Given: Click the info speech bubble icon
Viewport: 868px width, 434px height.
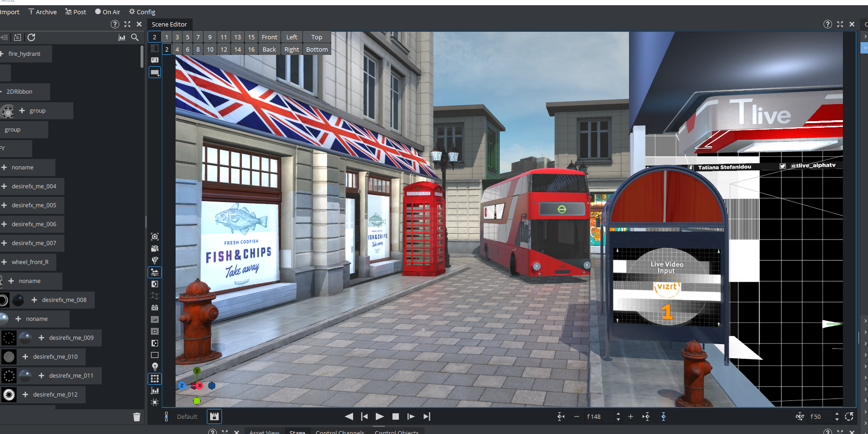Looking at the screenshot, I should coord(155,60).
